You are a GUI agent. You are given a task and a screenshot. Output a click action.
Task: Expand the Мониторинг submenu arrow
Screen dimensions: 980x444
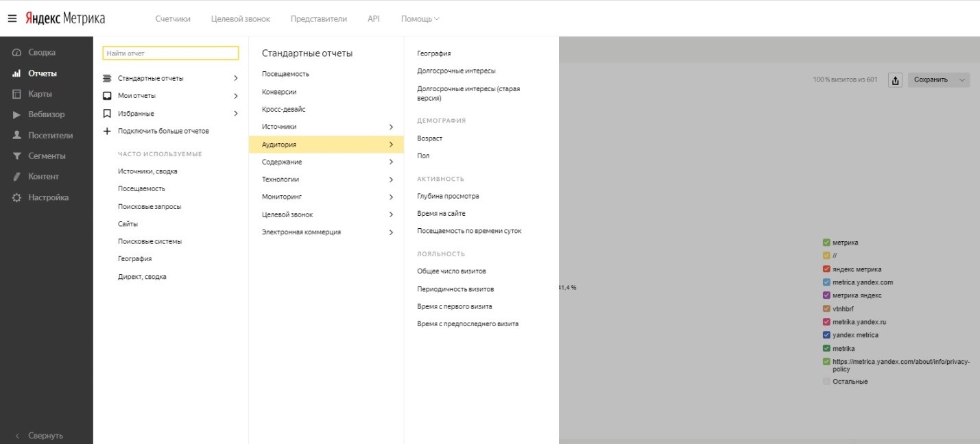[391, 197]
